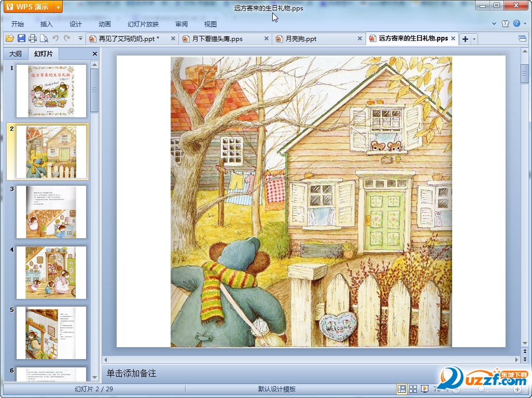Select 远方寄来的生日礼物.pps document tab
The width and height of the screenshot is (532, 398).
413,38
